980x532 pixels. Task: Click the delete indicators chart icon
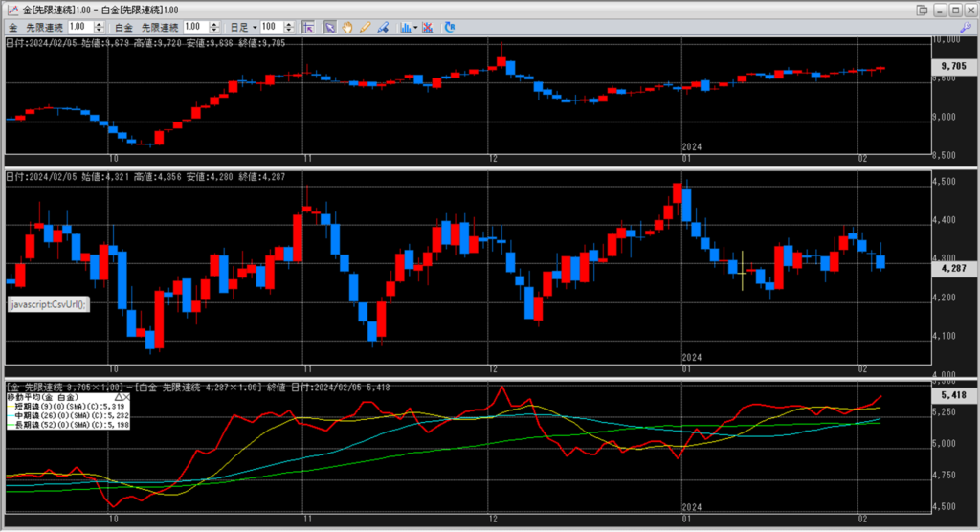(427, 27)
